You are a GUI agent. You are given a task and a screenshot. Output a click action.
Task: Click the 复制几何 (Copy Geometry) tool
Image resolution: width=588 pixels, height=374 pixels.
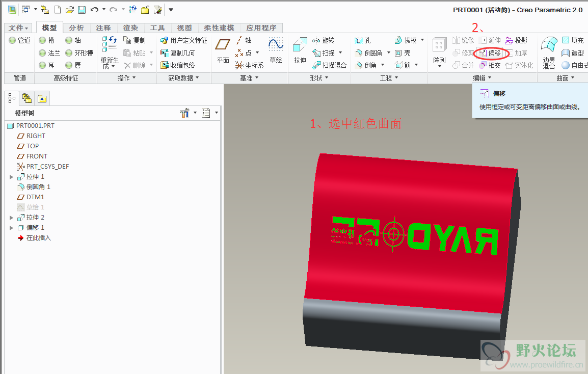pos(178,53)
